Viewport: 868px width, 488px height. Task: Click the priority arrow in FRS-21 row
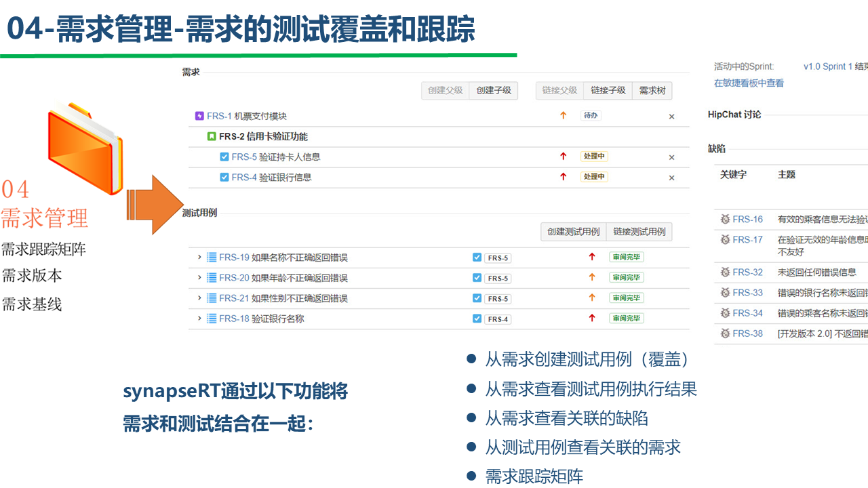tap(592, 298)
